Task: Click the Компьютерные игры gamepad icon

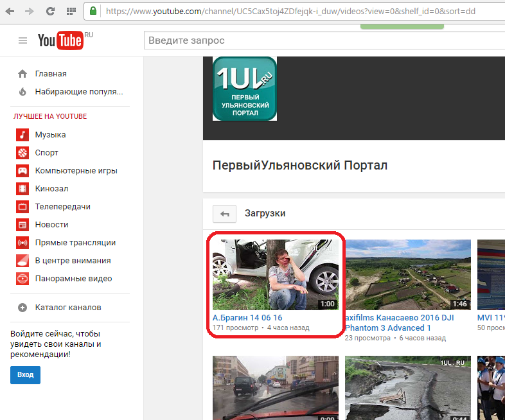Action: pos(22,171)
